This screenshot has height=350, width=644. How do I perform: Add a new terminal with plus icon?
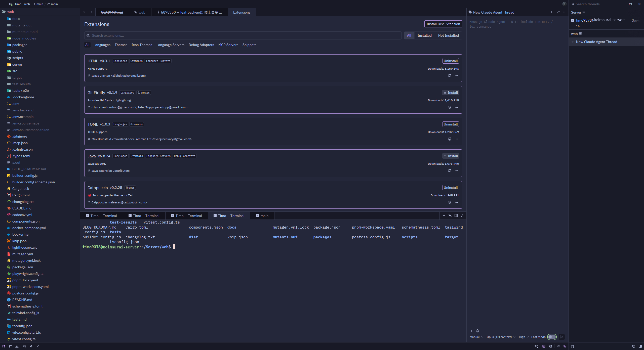[444, 215]
